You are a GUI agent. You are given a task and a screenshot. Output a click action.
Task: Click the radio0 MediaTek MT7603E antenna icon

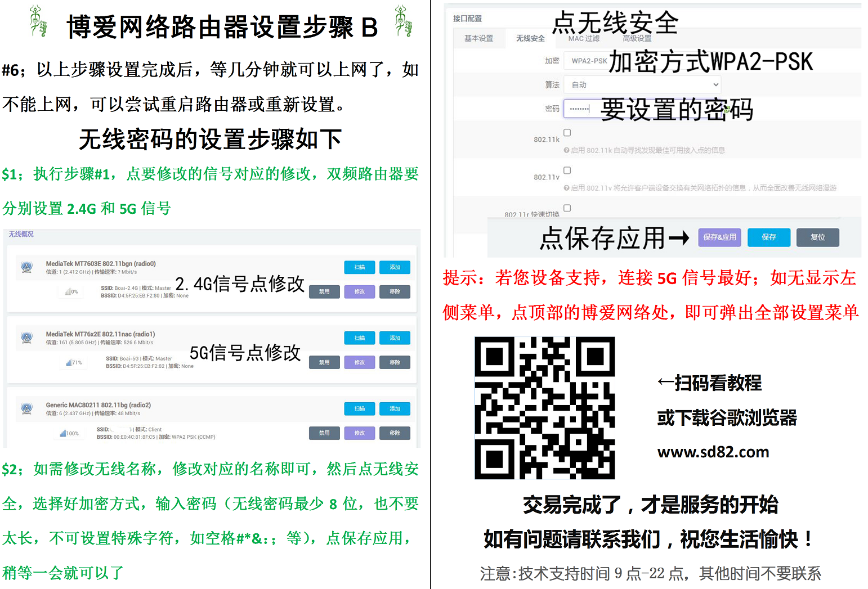click(x=26, y=267)
